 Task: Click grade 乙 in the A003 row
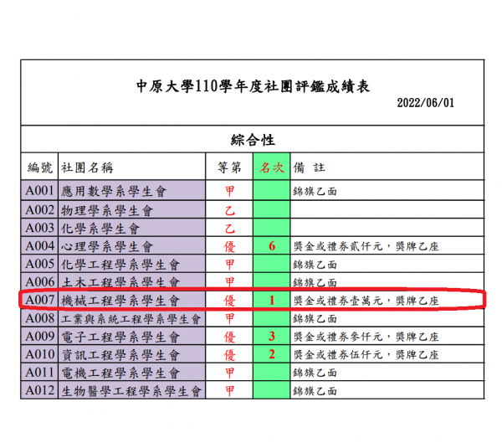229,229
